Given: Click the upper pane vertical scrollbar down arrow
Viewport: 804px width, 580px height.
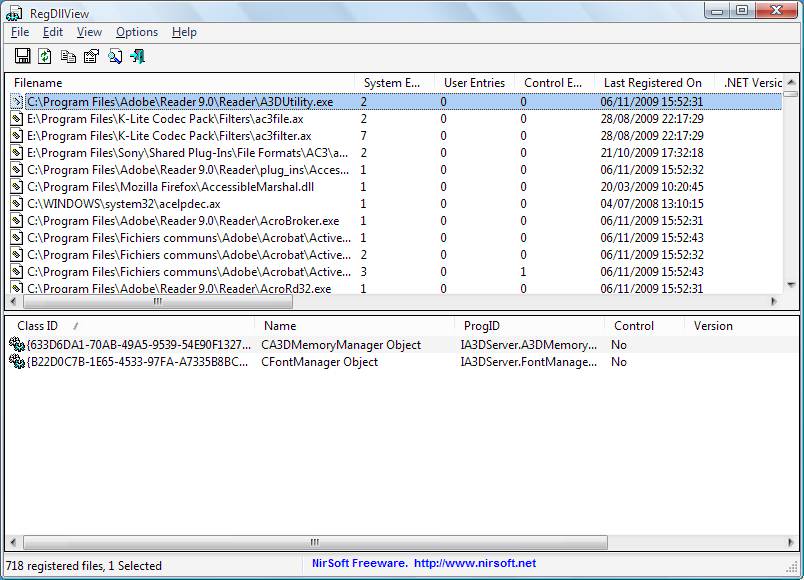Looking at the screenshot, I should tap(790, 286).
